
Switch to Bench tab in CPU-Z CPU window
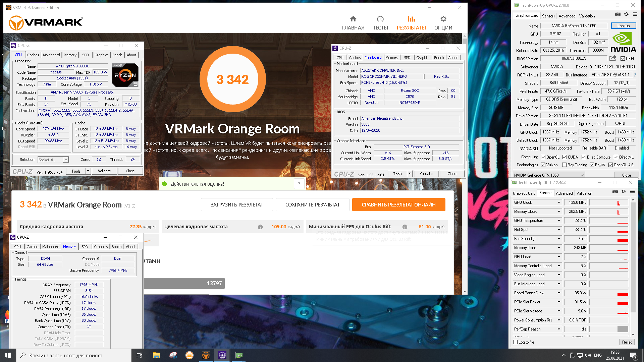click(x=117, y=55)
